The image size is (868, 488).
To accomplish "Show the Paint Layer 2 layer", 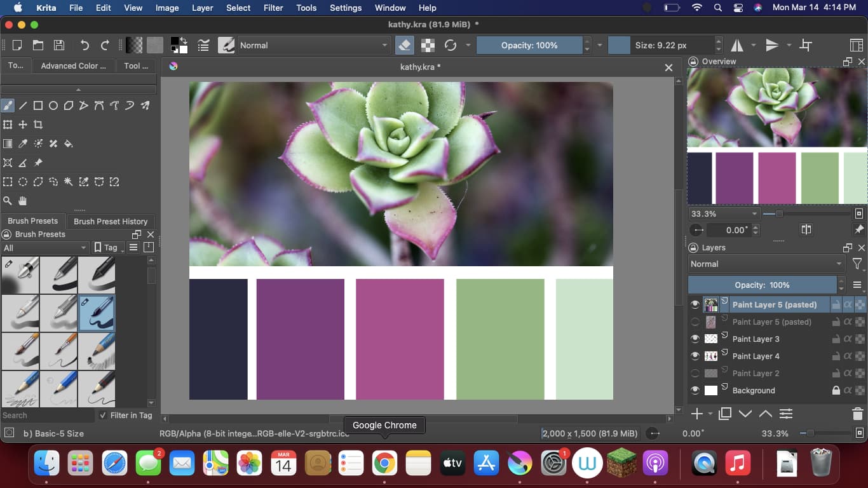I will point(695,373).
